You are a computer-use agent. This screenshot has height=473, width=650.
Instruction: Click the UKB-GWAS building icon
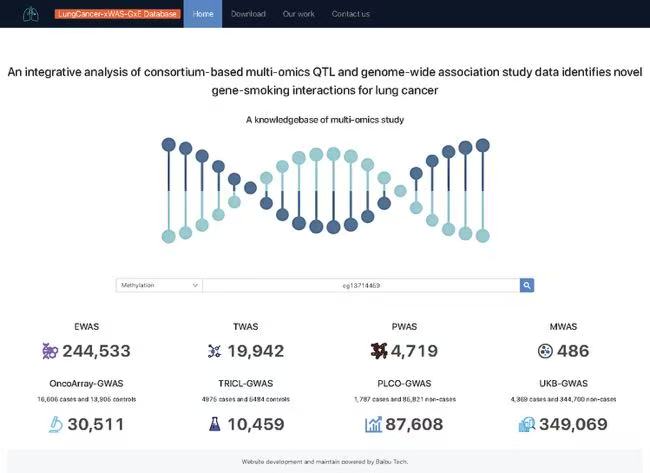(x=526, y=425)
